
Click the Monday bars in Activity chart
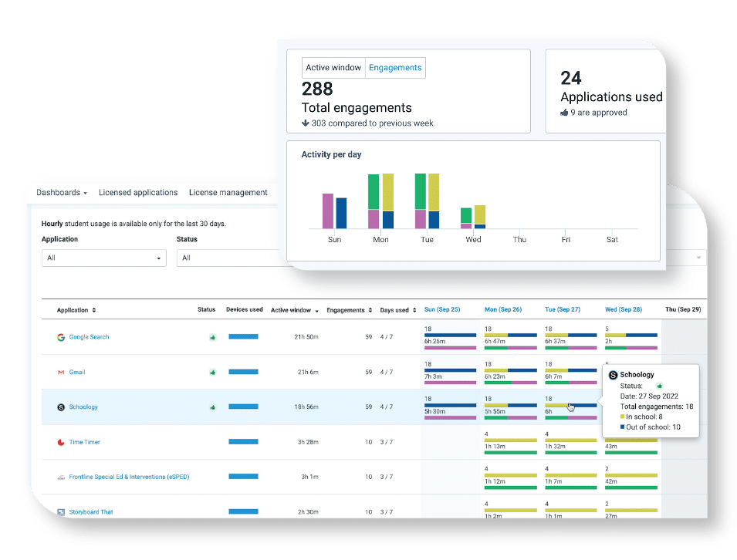point(380,201)
